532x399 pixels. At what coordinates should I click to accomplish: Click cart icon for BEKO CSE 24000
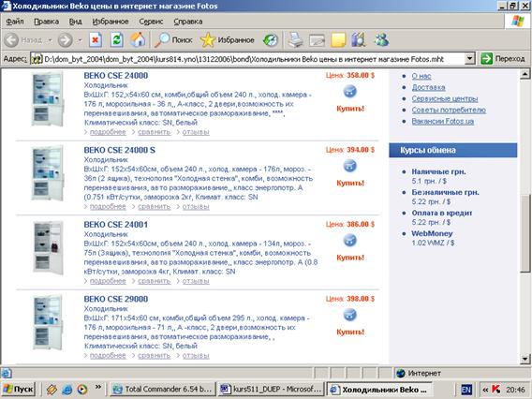pyautogui.click(x=349, y=92)
